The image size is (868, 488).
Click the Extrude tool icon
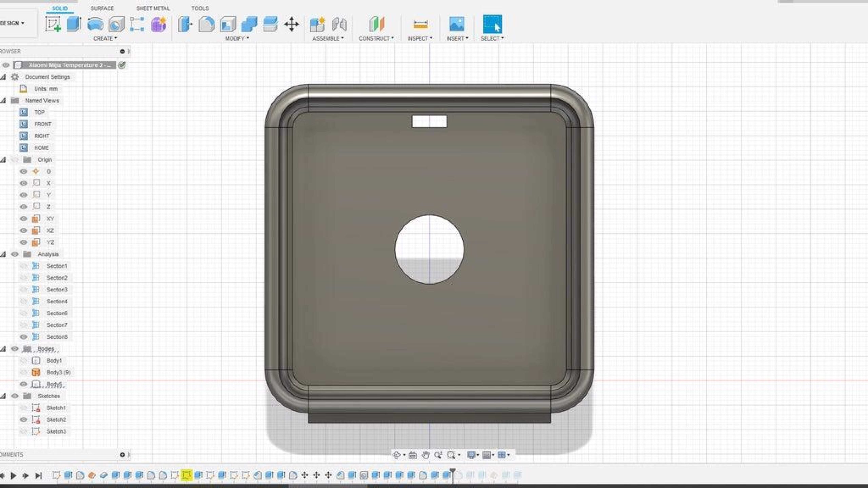tap(74, 24)
